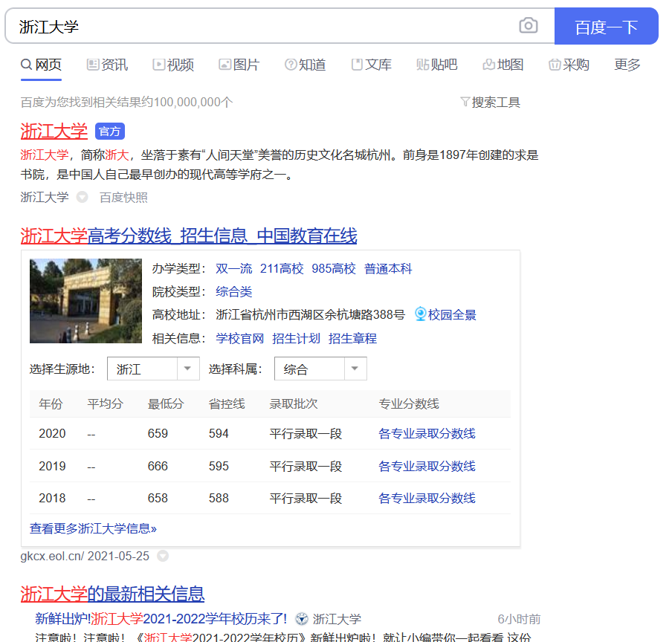Click the 官方 badge
The height and width of the screenshot is (642, 672).
(110, 132)
